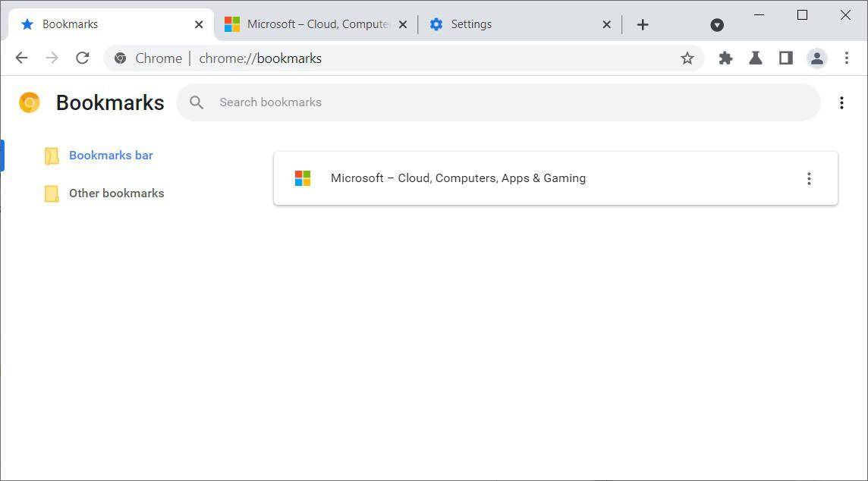This screenshot has width=868, height=481.
Task: Click the Search bookmarks field
Action: [x=498, y=102]
